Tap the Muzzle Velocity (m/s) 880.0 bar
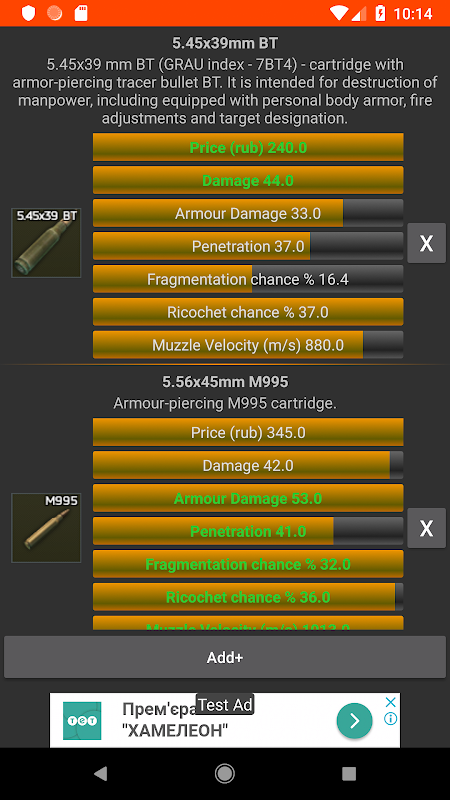Image resolution: width=450 pixels, height=800 pixels. (x=248, y=345)
